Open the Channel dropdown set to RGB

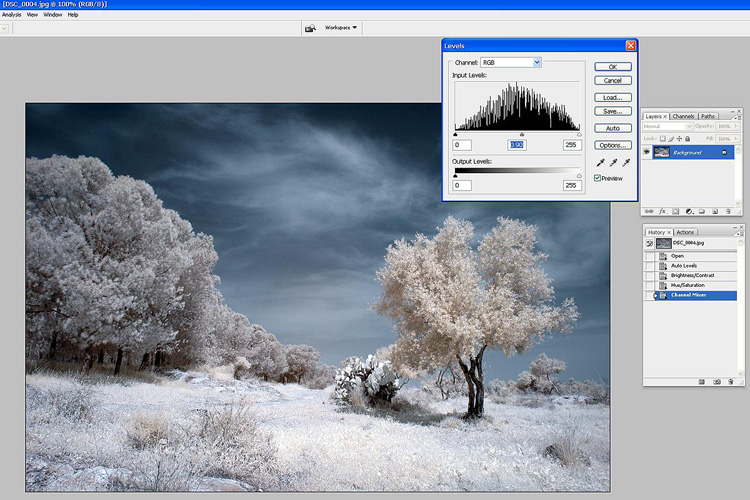(x=511, y=62)
